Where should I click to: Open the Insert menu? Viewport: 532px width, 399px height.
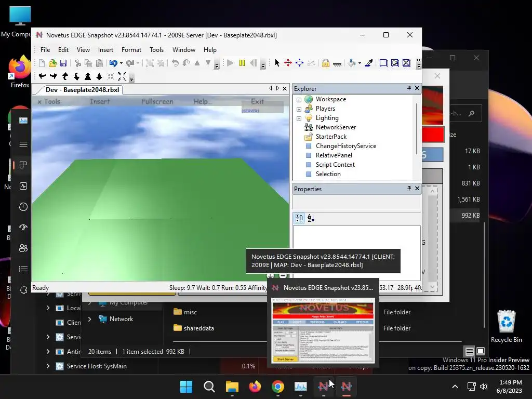[x=105, y=50]
